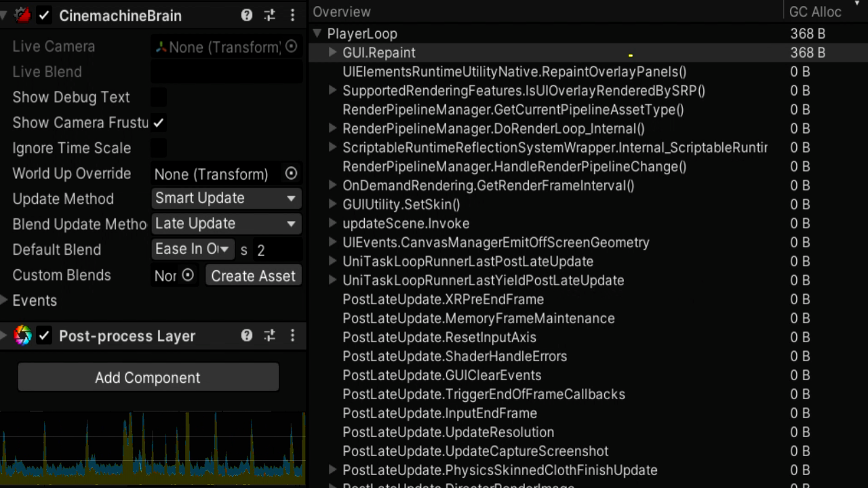Expand ScriptableRuntimeReflectionSystemWrapper row
This screenshot has width=868, height=488.
tap(332, 147)
